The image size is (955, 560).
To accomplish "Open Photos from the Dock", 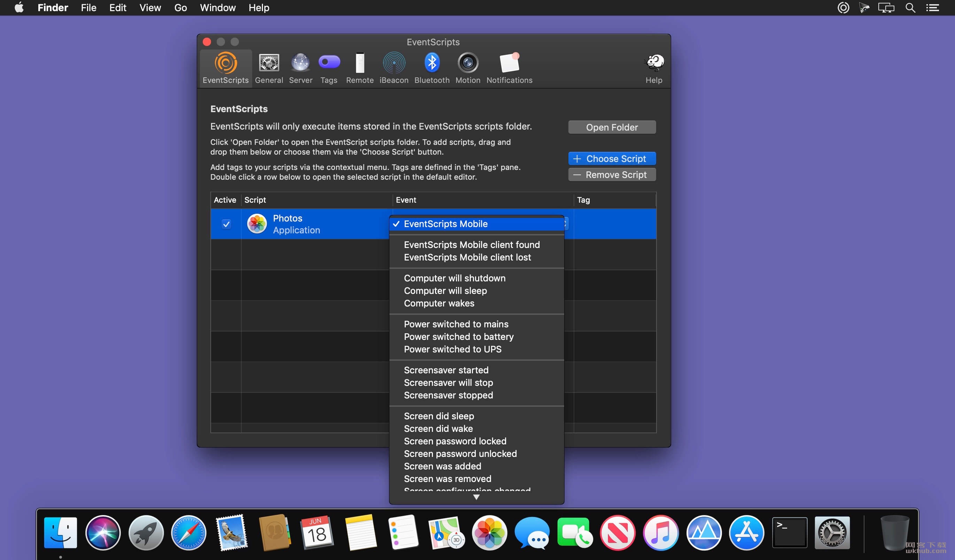I will [x=489, y=532].
